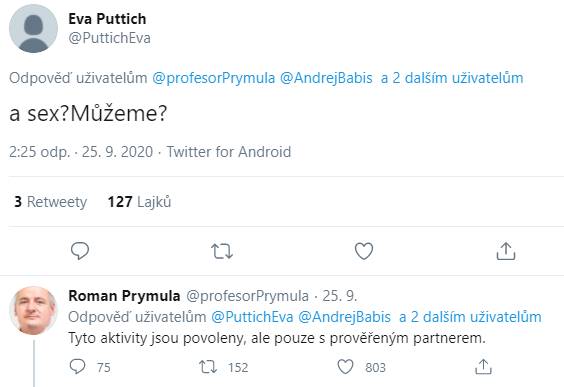Reply to Eva Puttich's main tweet
The width and height of the screenshot is (564, 387).
80,251
